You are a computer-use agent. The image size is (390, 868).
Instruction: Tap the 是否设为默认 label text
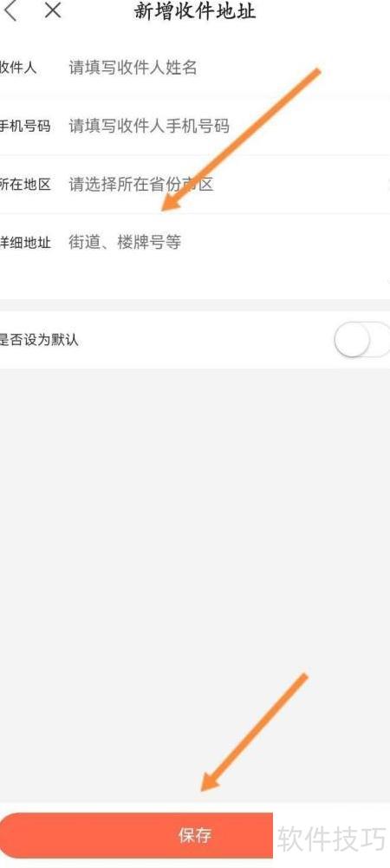(39, 340)
